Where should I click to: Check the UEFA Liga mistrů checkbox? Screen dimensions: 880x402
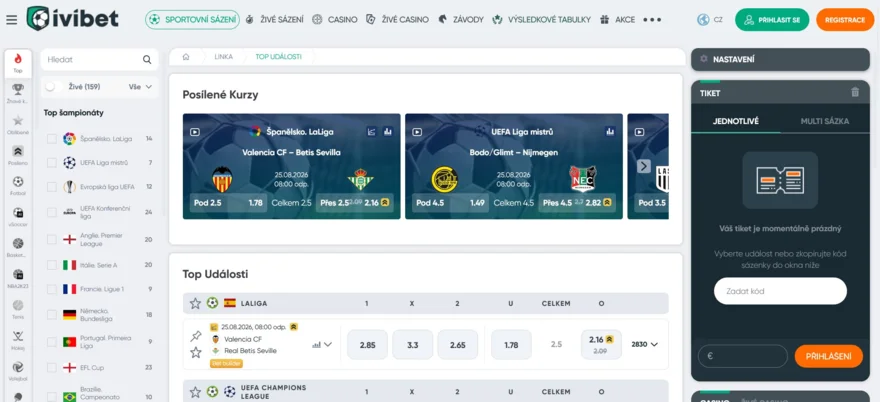[52, 163]
